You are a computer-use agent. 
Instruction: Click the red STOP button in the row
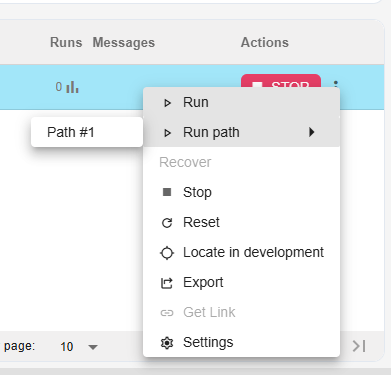(281, 81)
